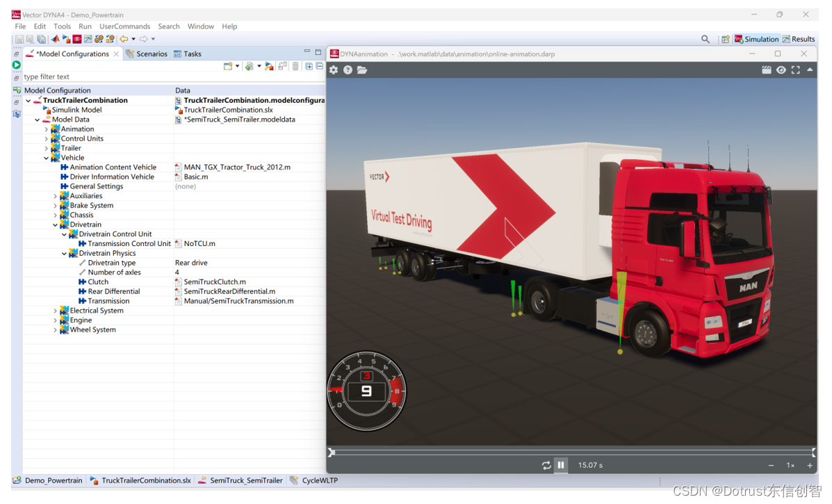Open the File menu
The width and height of the screenshot is (832, 504).
coord(20,26)
